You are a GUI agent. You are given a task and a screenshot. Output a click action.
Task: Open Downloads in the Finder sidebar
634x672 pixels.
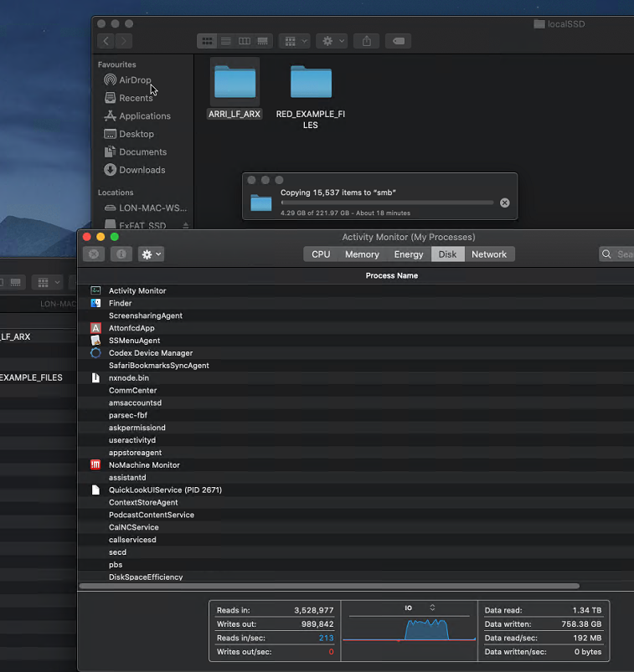[x=134, y=170]
